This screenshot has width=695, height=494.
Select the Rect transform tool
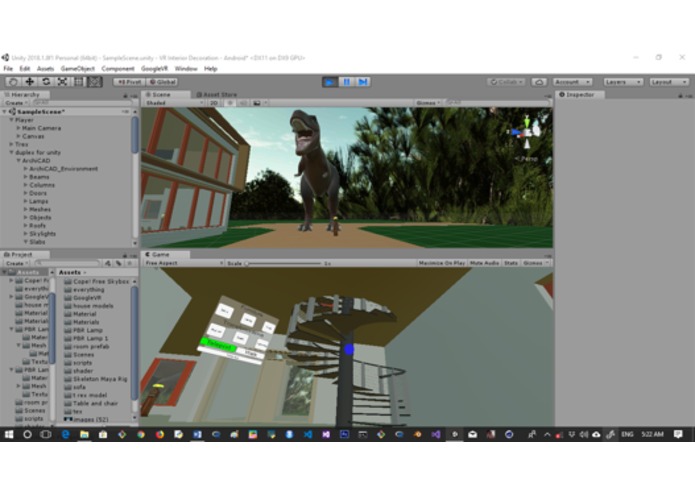pos(78,82)
